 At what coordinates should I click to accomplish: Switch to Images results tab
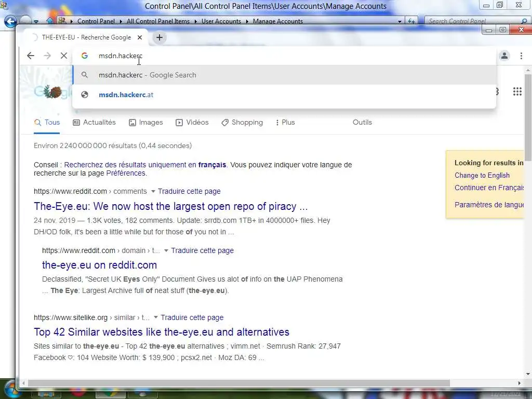point(146,123)
